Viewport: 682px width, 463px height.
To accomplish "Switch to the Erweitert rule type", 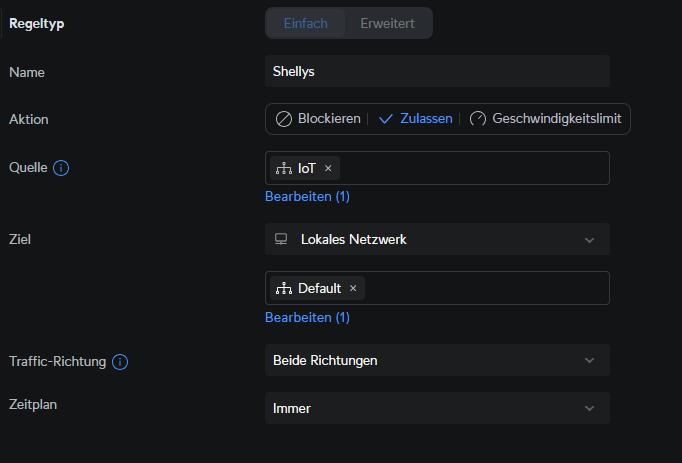I will [x=387, y=23].
